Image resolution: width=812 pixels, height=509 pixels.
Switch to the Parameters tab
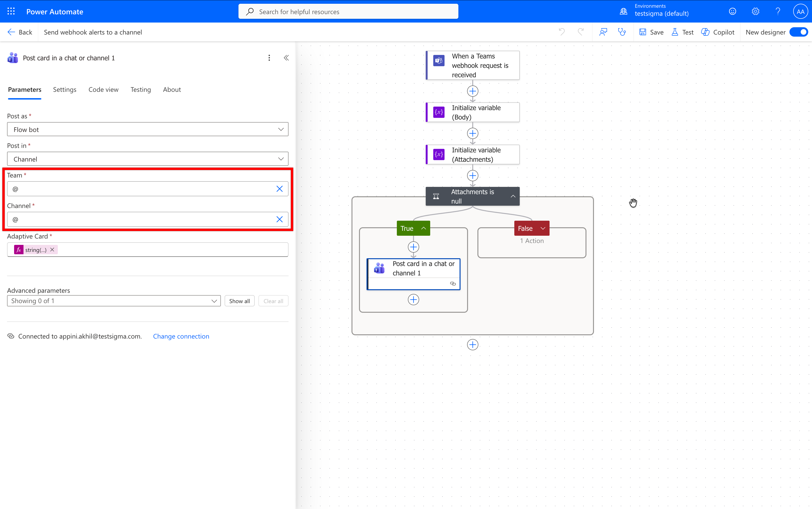[25, 89]
